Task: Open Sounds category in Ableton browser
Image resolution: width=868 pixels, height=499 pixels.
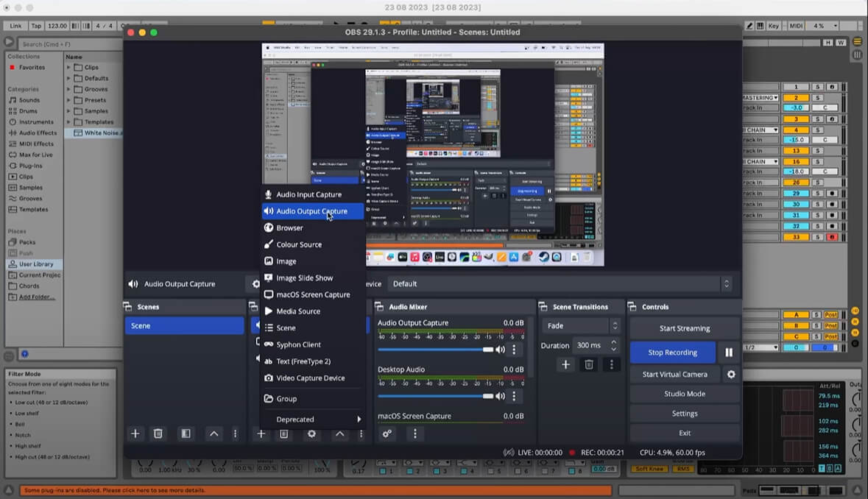Action: [x=29, y=100]
